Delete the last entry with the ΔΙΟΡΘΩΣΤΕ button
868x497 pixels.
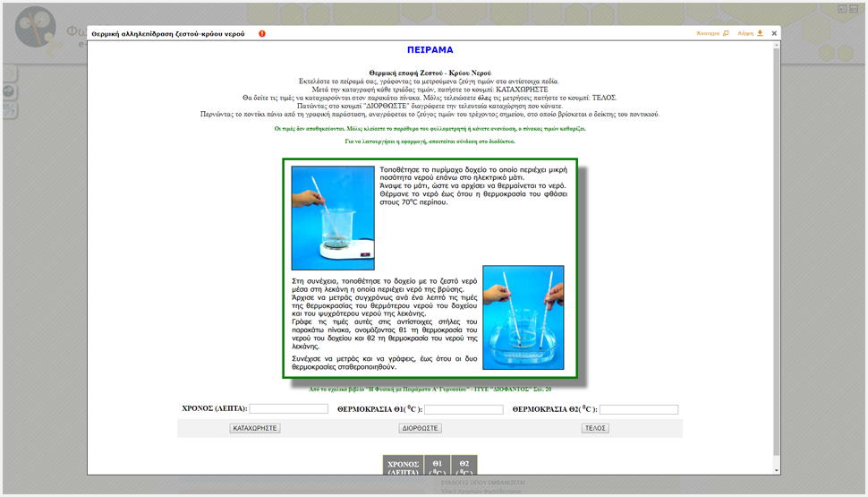421,428
